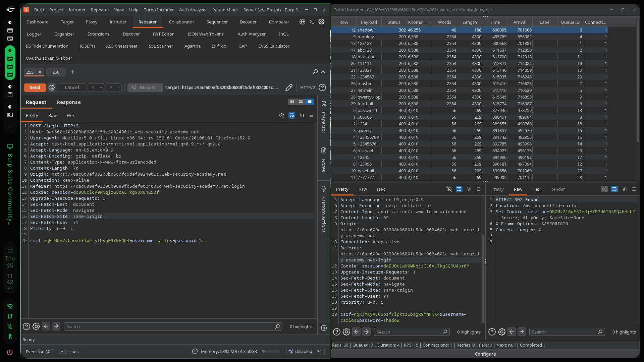This screenshot has width=644, height=362.
Task: Toggle \n display in Turbo Intruder response pane
Action: pos(625,189)
